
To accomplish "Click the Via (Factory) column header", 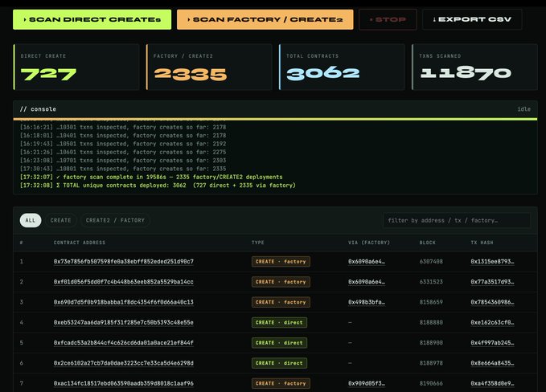I will (x=369, y=243).
